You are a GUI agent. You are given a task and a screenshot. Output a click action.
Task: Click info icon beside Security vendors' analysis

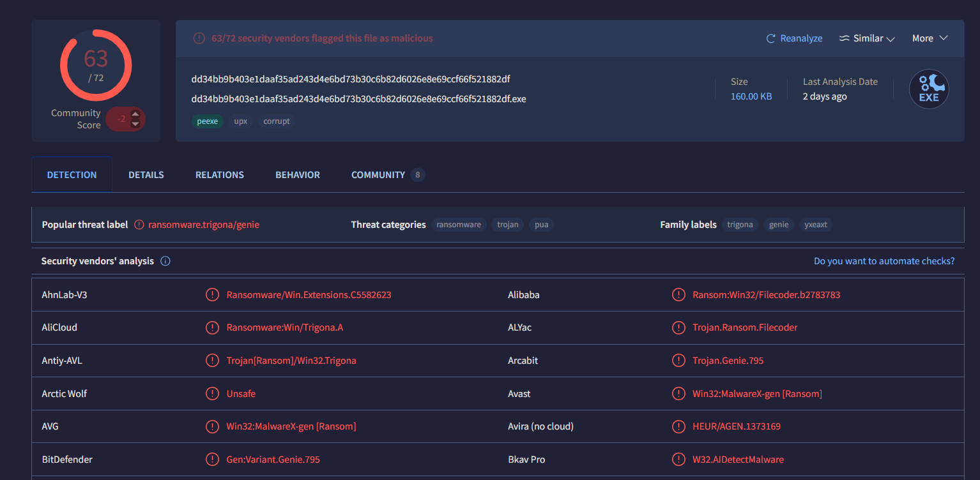coord(165,261)
